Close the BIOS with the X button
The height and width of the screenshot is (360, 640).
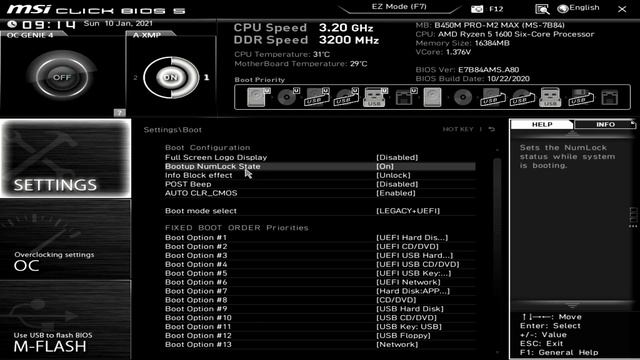[622, 9]
